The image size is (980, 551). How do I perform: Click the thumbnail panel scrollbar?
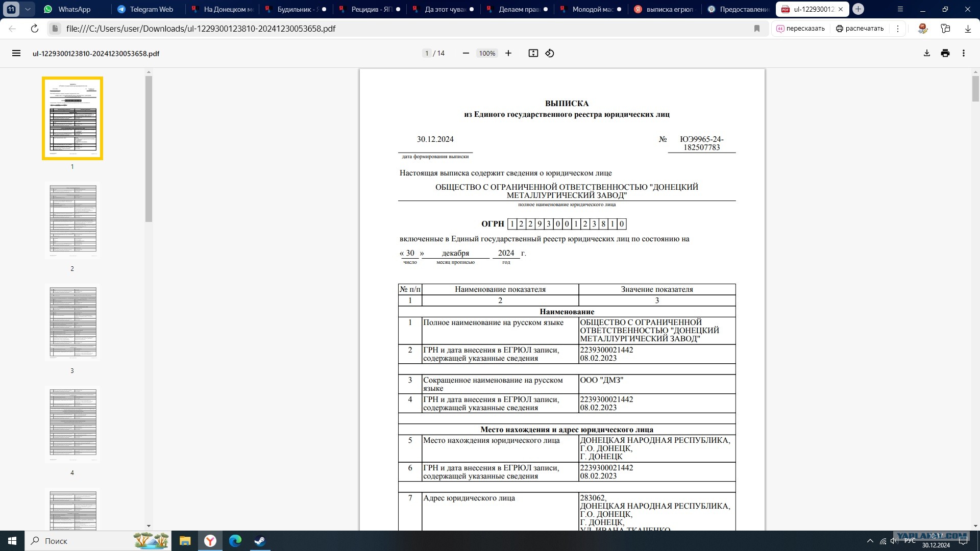tap(149, 149)
